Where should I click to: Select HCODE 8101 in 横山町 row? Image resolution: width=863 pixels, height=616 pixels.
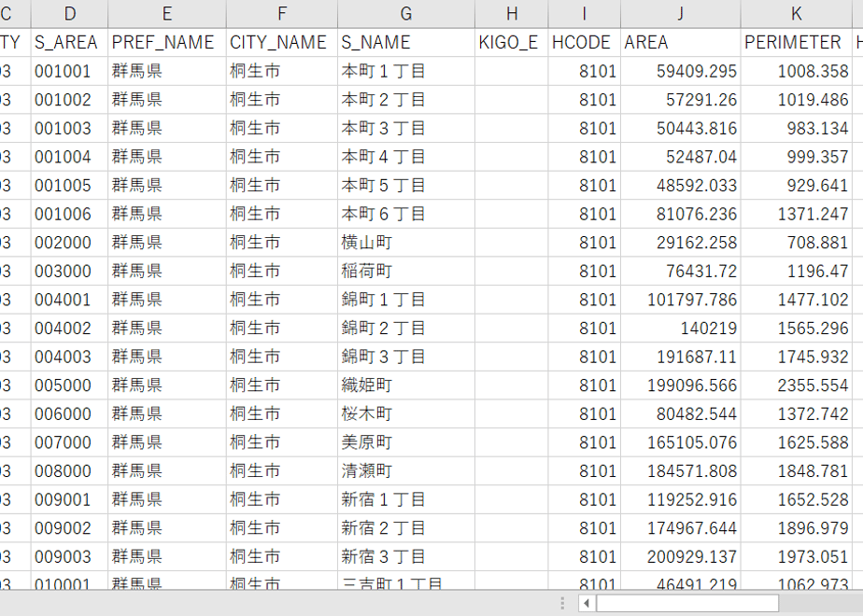pyautogui.click(x=584, y=243)
